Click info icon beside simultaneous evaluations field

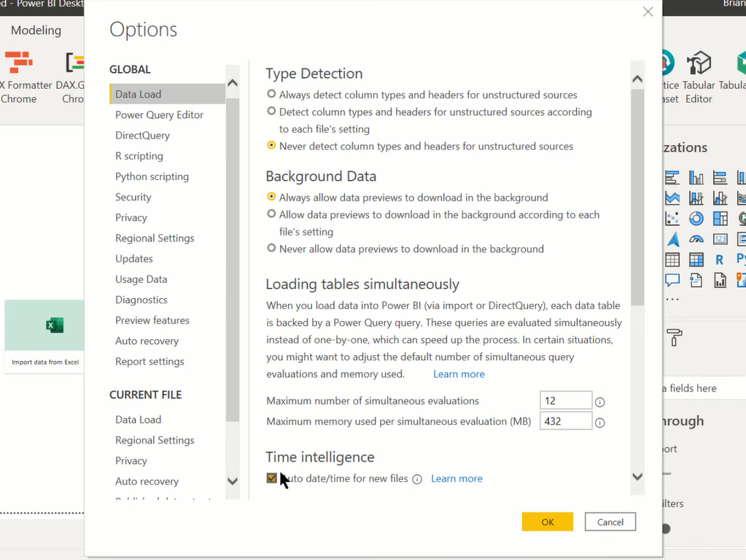[x=600, y=402]
